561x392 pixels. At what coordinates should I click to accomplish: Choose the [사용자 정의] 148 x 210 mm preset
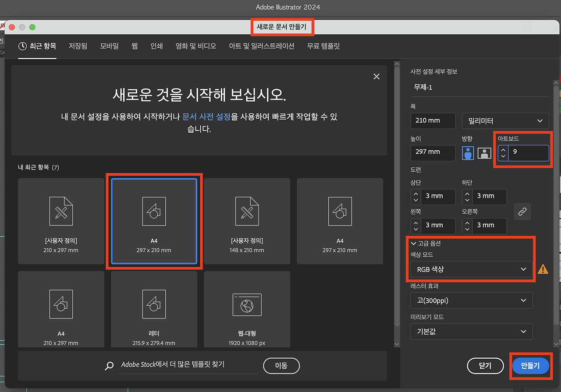(247, 221)
